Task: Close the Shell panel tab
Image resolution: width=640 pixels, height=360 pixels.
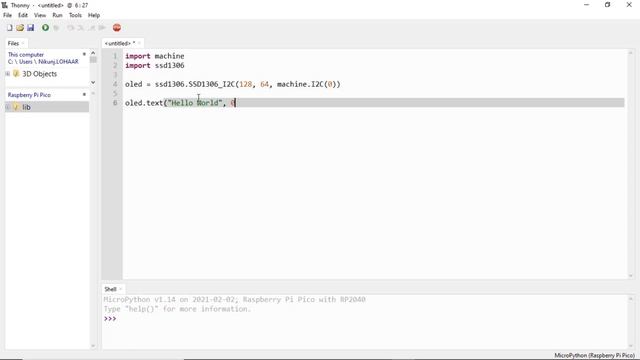Action: [x=120, y=289]
